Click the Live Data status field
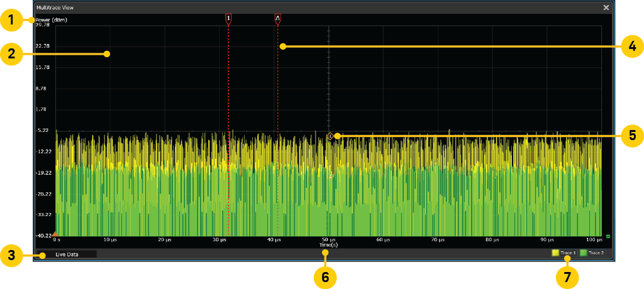The width and height of the screenshot is (644, 289). click(x=66, y=254)
